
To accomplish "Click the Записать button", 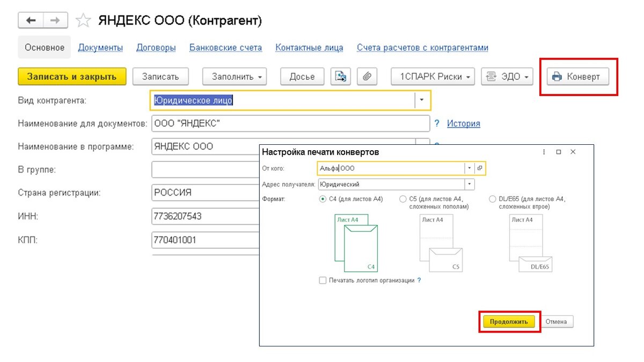I will click(160, 76).
